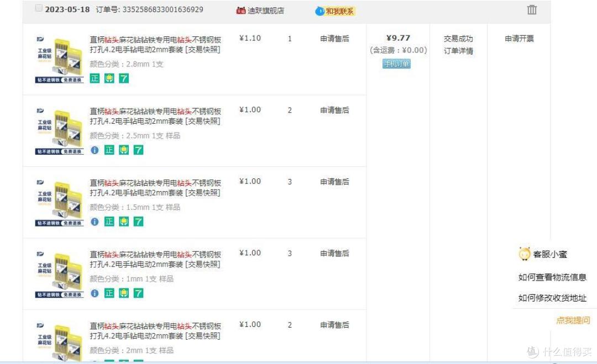Click the blue info icon on 1.5mm item
The image size is (597, 364).
95,221
